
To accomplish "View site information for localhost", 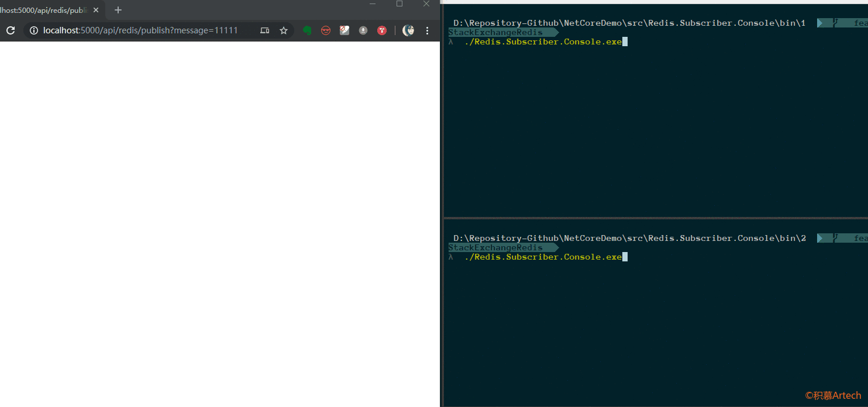I will click(x=34, y=30).
